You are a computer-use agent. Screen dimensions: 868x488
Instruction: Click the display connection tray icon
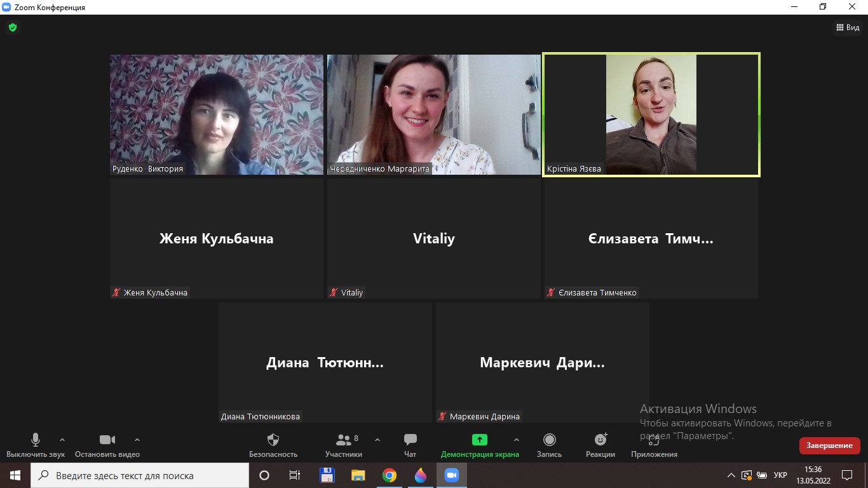(747, 475)
